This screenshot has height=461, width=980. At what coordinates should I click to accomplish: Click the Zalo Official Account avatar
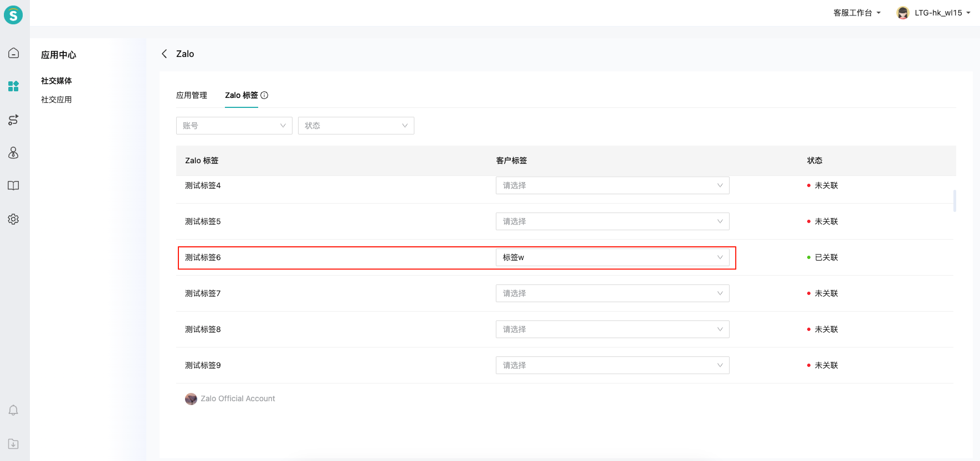191,399
